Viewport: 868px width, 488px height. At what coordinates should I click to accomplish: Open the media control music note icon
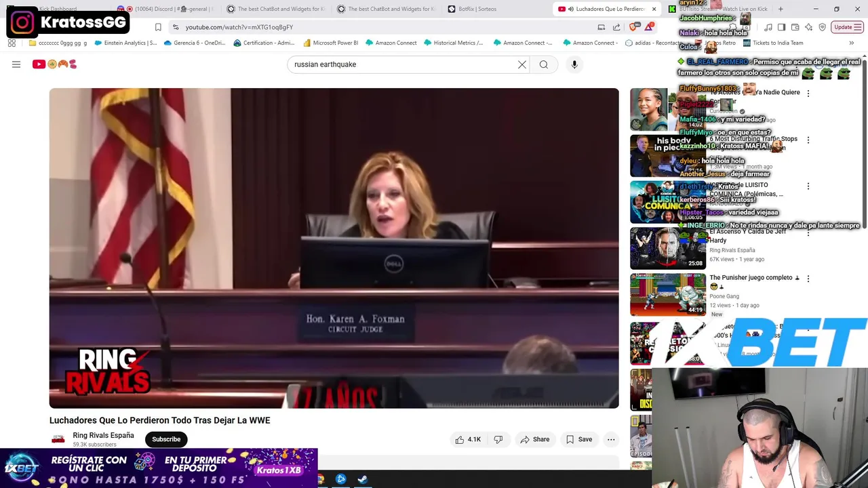click(768, 27)
